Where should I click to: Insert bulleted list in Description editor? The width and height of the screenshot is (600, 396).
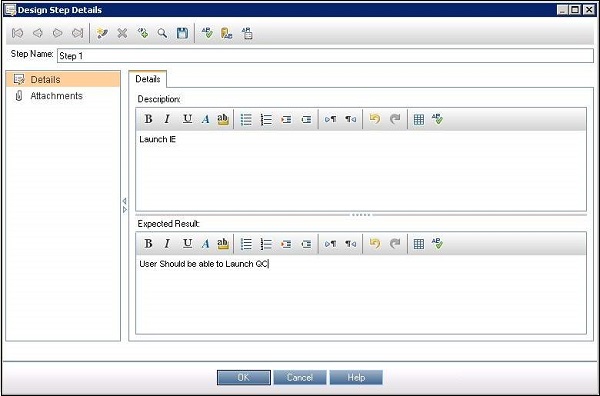pos(246,119)
